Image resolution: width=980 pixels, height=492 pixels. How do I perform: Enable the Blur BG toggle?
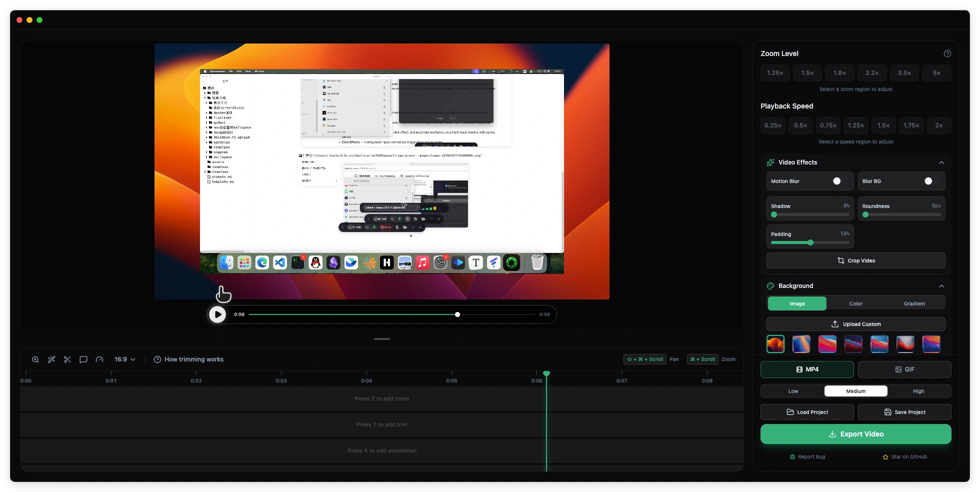tap(931, 181)
